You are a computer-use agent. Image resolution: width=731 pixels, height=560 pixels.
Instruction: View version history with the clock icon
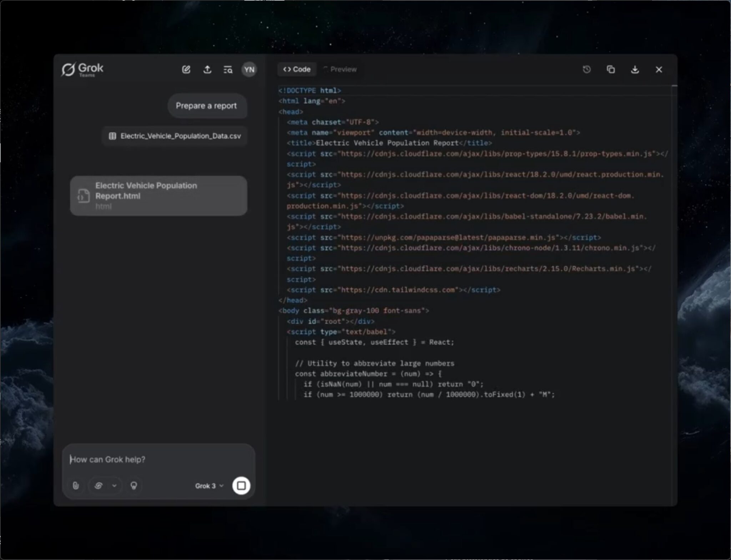tap(586, 69)
